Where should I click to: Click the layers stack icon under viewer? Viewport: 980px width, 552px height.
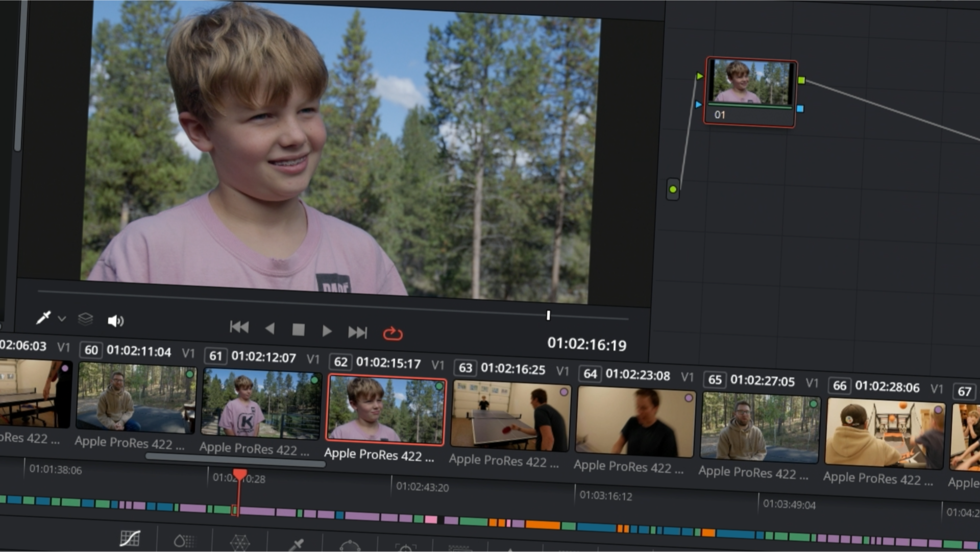pos(85,319)
